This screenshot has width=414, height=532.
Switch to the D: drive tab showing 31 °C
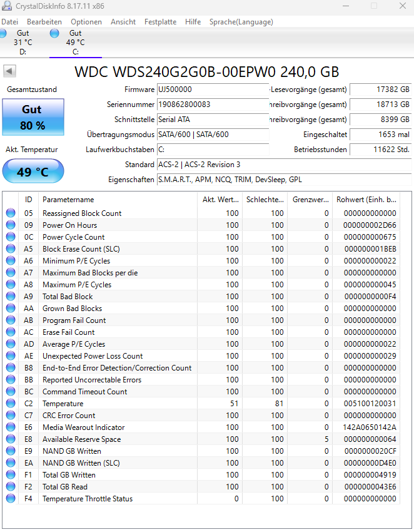tap(23, 43)
